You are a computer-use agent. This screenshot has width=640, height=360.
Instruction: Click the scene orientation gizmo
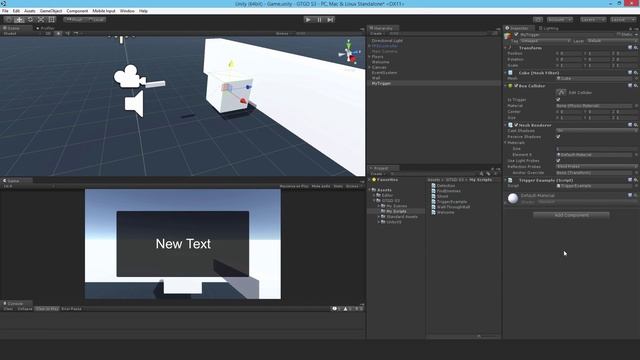point(349,53)
